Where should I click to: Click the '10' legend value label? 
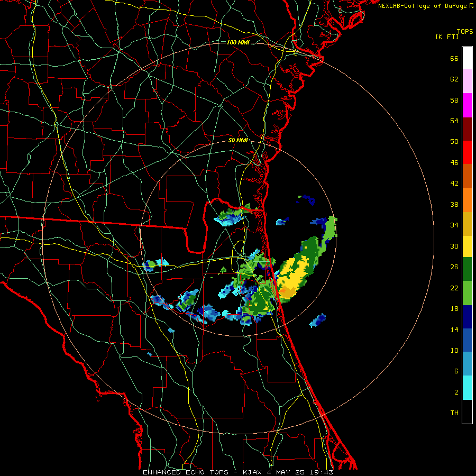pos(454,351)
